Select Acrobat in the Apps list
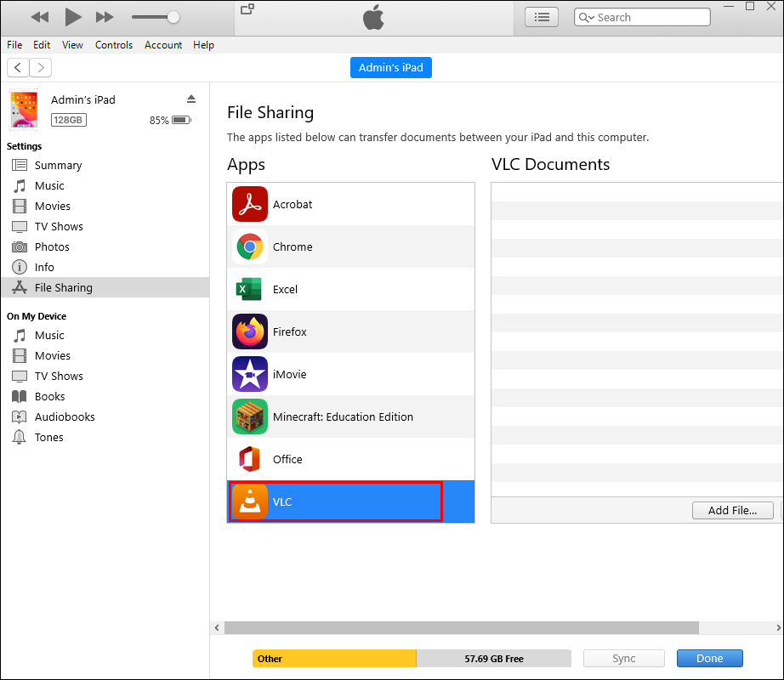The height and width of the screenshot is (680, 784). (x=350, y=204)
